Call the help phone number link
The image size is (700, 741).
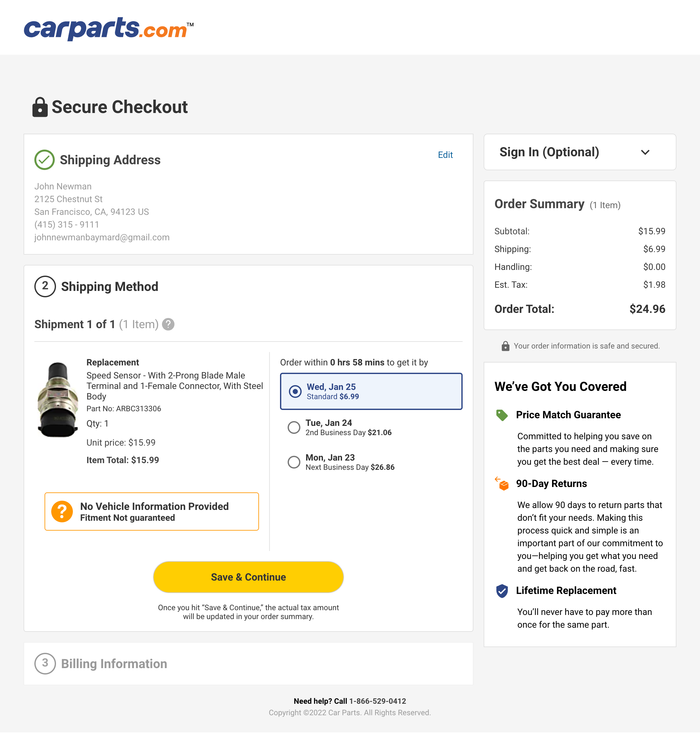tap(377, 701)
